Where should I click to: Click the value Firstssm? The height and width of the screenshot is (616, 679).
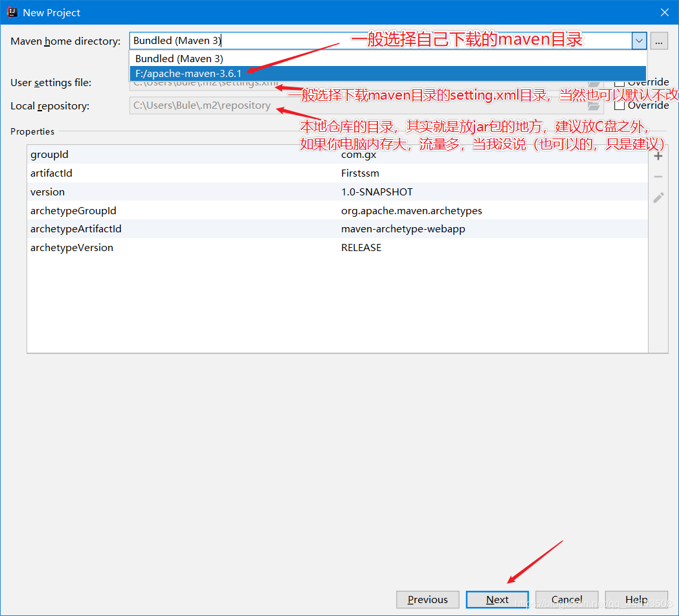(360, 173)
